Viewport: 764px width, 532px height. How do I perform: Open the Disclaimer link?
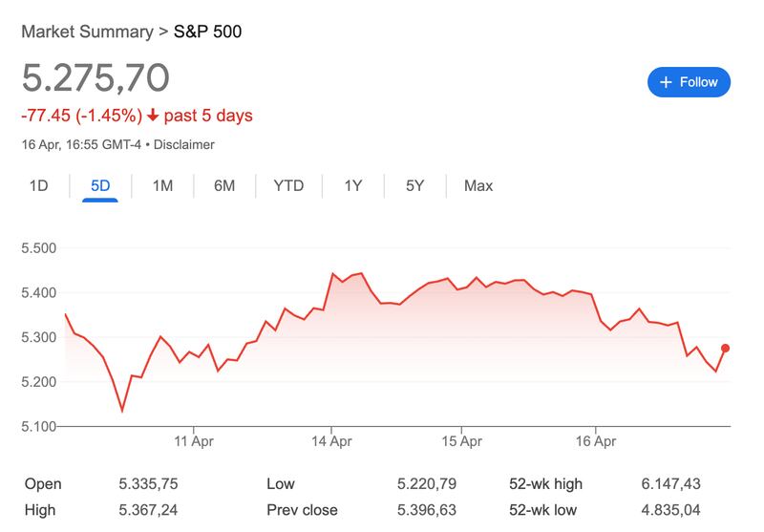183,145
